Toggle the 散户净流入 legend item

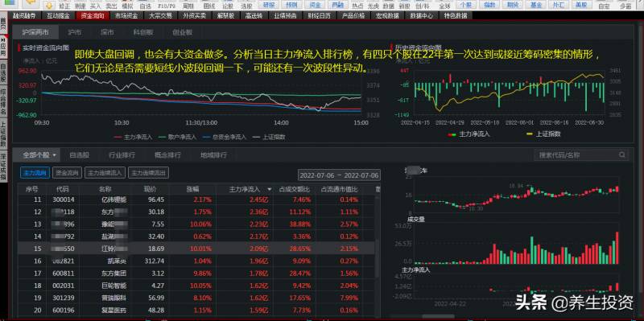click(177, 137)
